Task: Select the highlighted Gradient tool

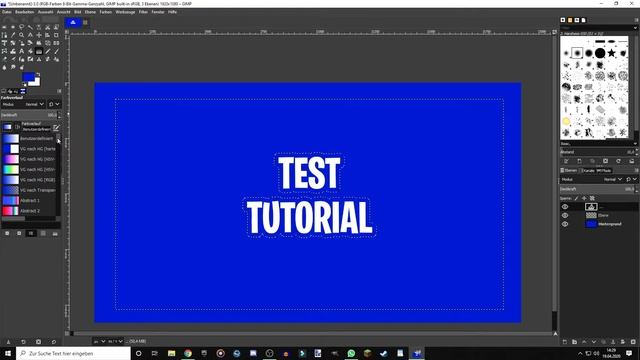Action: (x=39, y=51)
